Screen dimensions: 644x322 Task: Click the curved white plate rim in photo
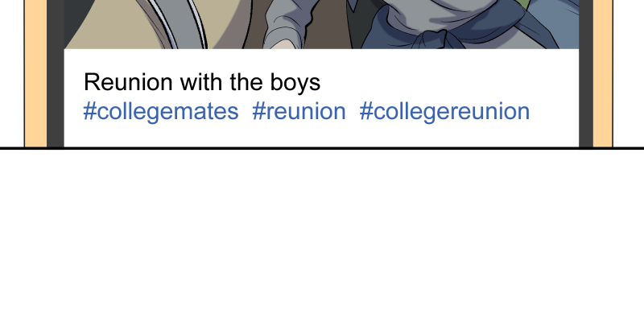(181, 24)
